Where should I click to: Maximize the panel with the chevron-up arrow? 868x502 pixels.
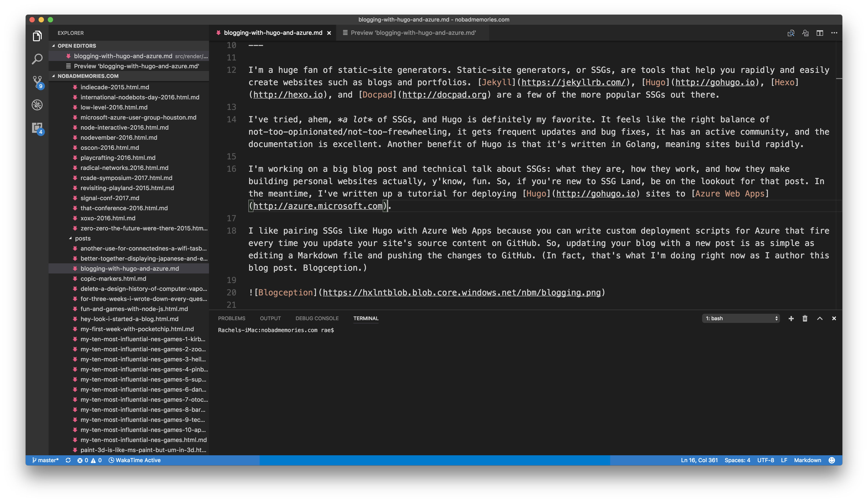[x=819, y=319]
